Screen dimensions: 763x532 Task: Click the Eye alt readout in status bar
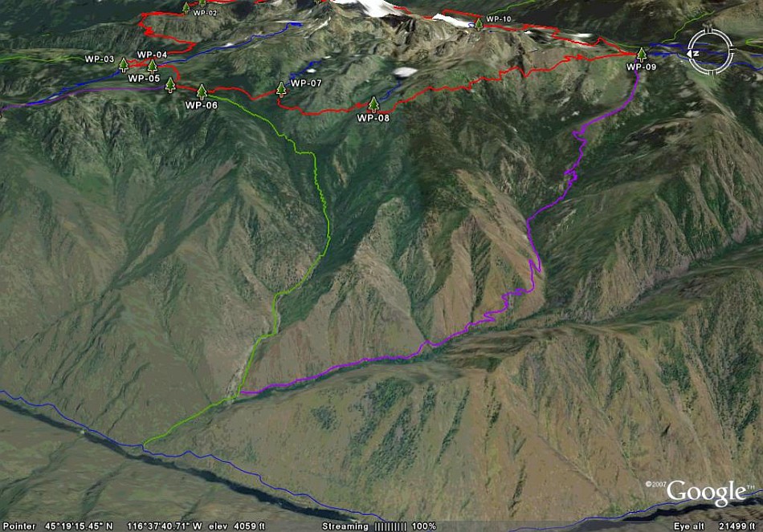[x=714, y=526]
